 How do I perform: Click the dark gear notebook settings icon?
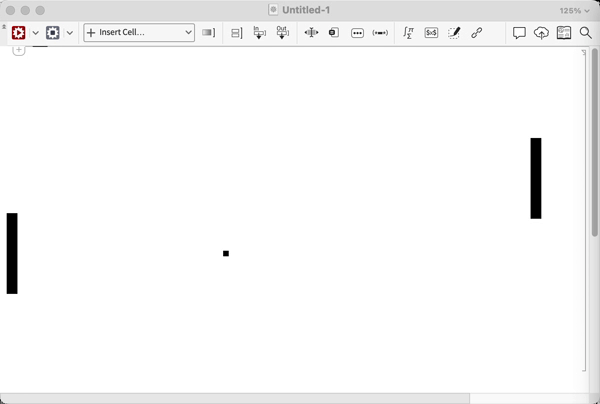[x=53, y=32]
